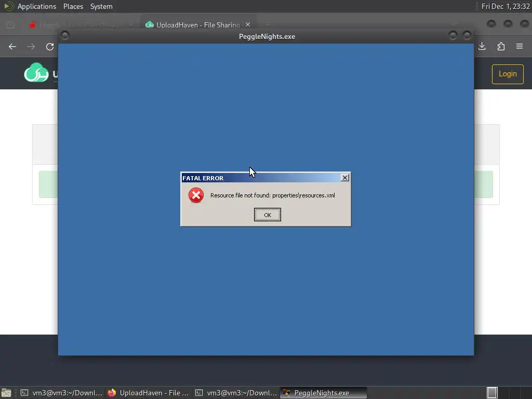Click the FATAL ERROR title bar text
This screenshot has height=399, width=532.
[203, 178]
